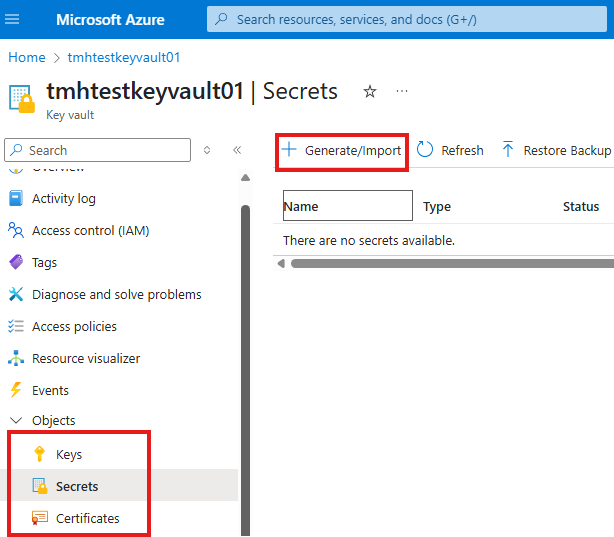Open Keys under Objects
This screenshot has height=537, width=614.
(69, 454)
